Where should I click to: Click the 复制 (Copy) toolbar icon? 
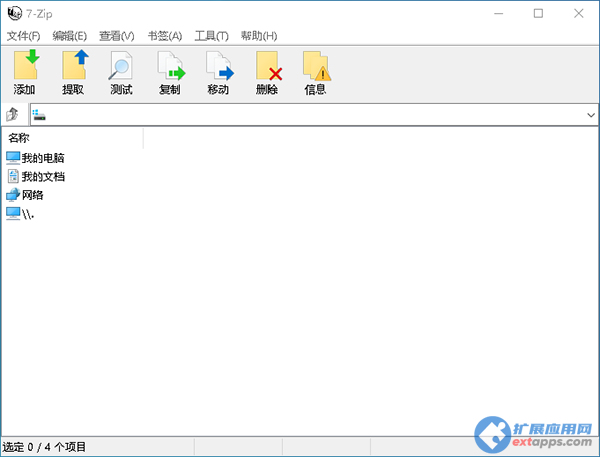[171, 66]
